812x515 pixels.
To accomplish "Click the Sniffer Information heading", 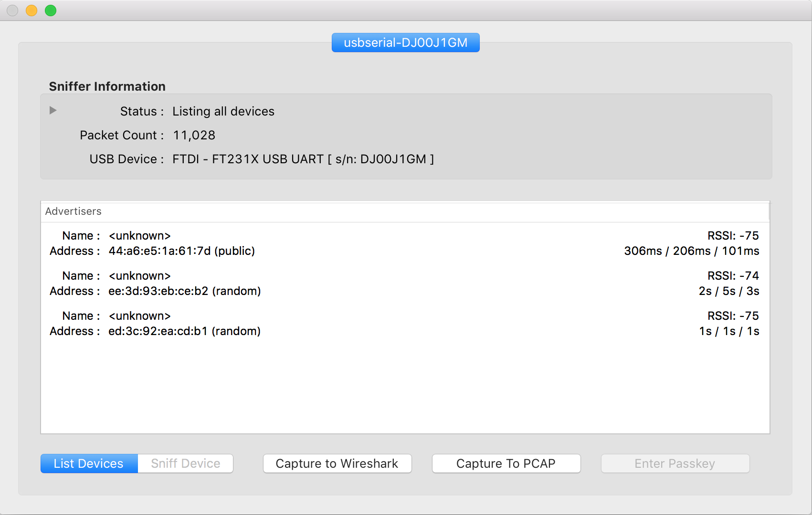I will (x=107, y=86).
